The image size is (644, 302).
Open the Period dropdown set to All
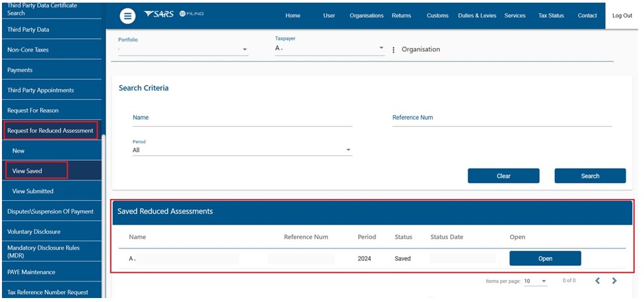point(242,150)
